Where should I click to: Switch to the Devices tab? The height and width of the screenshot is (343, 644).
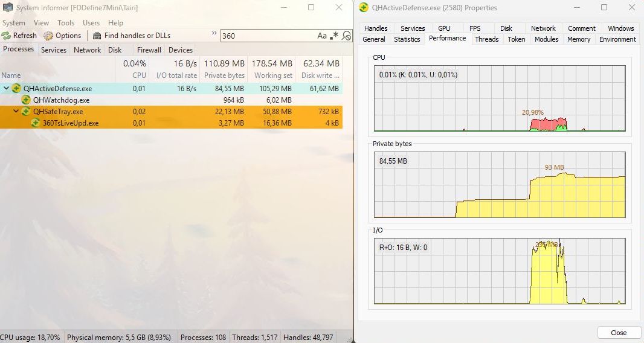pos(181,50)
